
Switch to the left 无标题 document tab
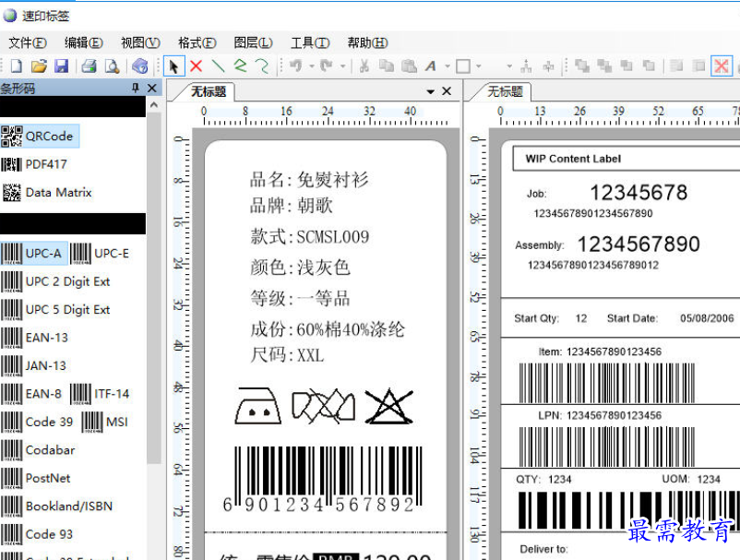click(209, 91)
